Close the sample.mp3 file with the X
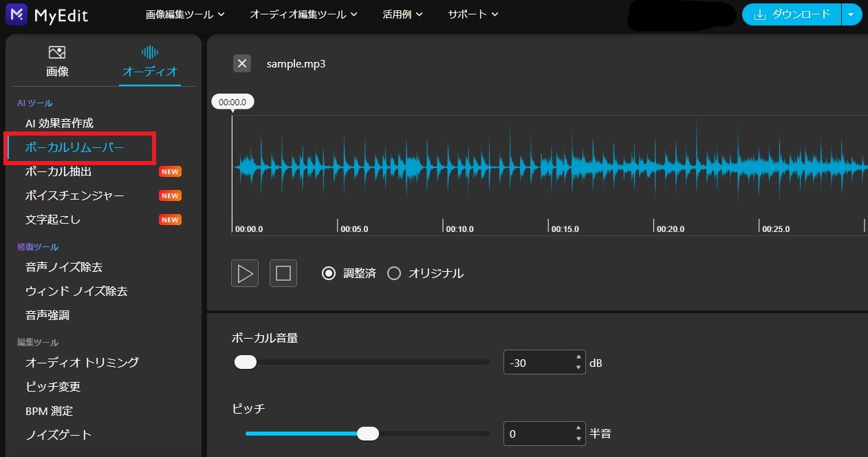The height and width of the screenshot is (457, 868). (x=241, y=63)
